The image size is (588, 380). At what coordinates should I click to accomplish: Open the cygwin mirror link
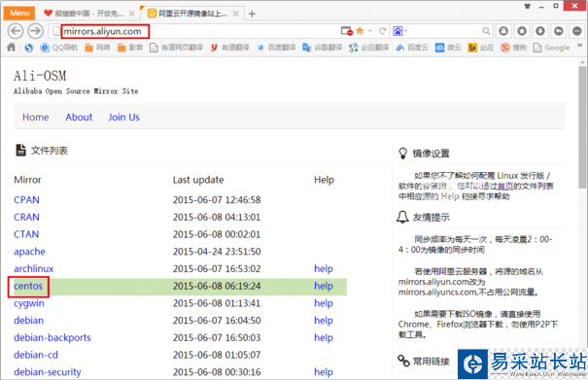click(x=29, y=303)
